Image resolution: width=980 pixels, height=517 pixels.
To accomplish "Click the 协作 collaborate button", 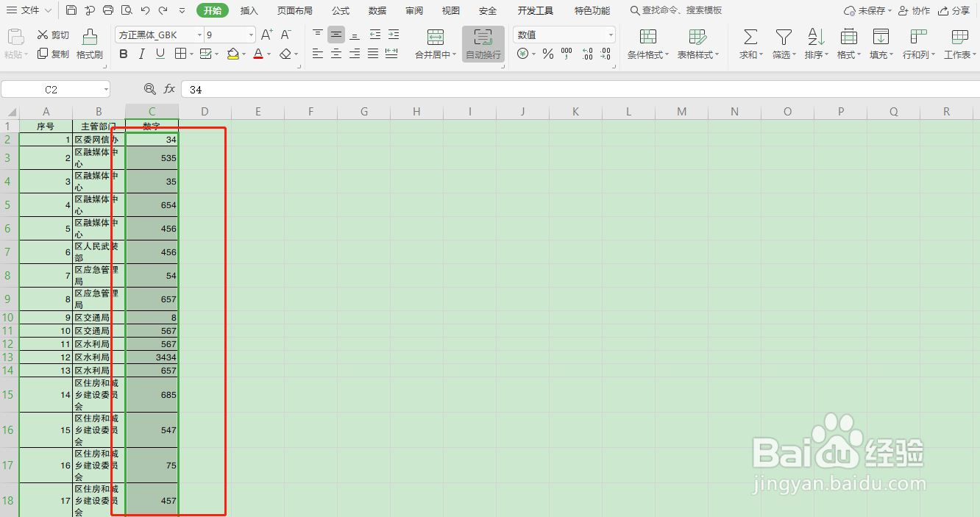I will coord(914,10).
